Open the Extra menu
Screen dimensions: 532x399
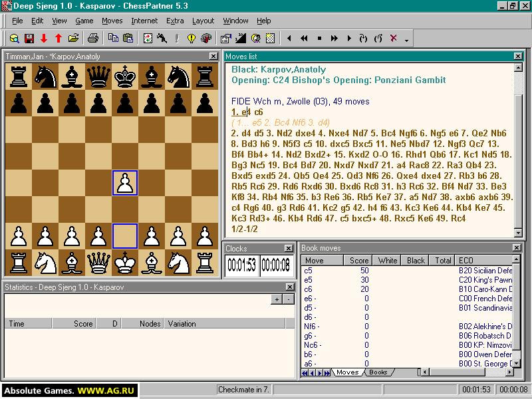tap(175, 21)
